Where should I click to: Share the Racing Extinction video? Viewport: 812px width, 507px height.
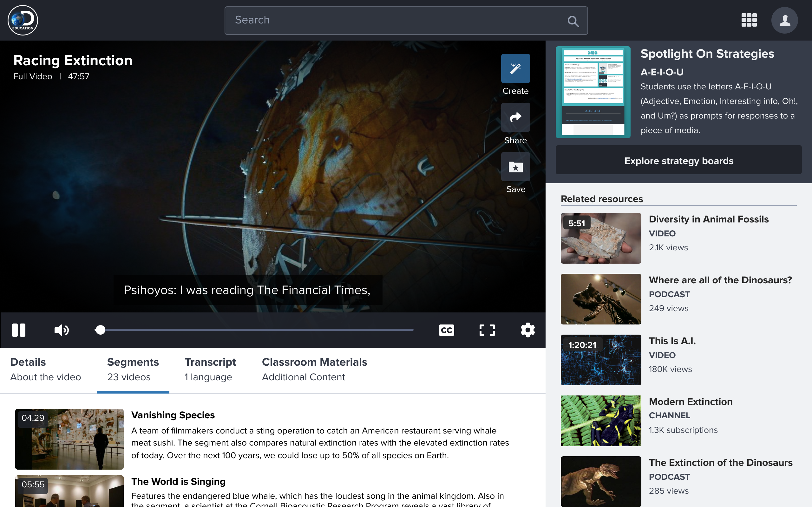click(515, 117)
